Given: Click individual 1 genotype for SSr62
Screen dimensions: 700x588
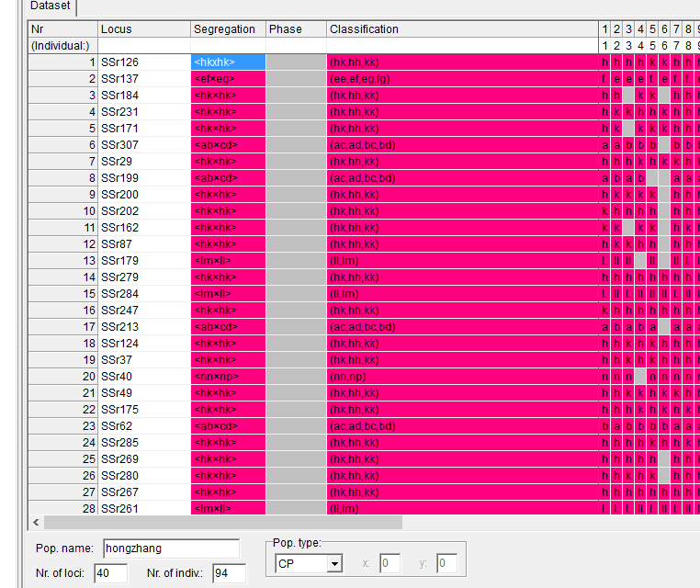Looking at the screenshot, I should [x=604, y=425].
